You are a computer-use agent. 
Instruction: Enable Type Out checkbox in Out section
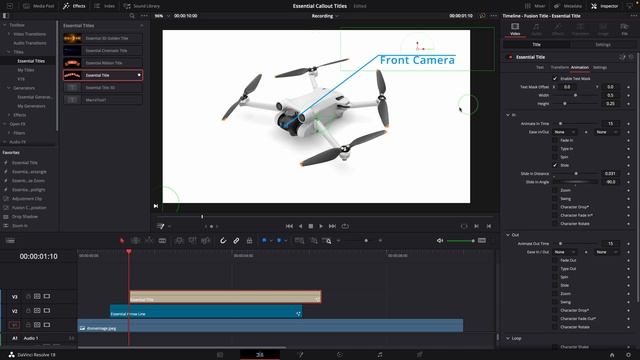pyautogui.click(x=555, y=269)
